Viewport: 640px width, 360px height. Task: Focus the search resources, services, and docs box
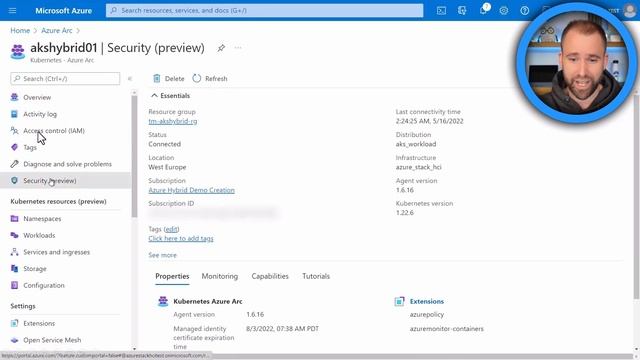pyautogui.click(x=264, y=11)
